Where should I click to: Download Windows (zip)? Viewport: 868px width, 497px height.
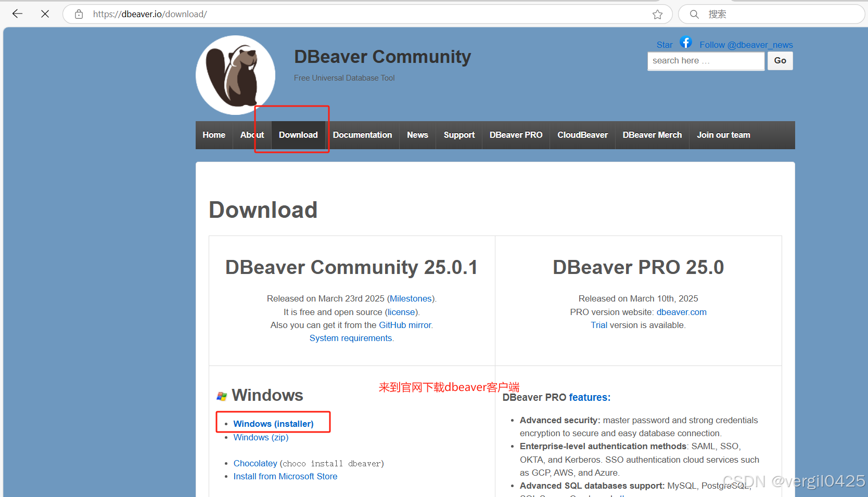(261, 438)
